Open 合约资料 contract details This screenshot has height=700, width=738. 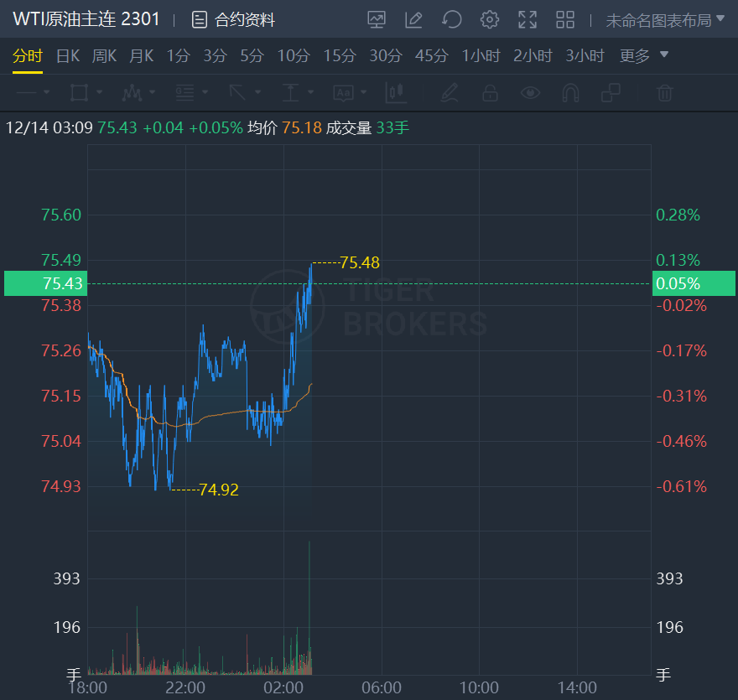233,20
